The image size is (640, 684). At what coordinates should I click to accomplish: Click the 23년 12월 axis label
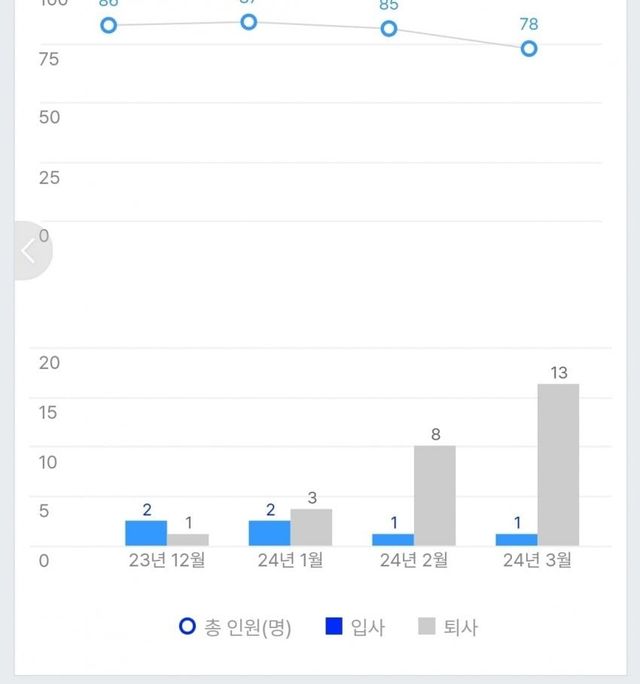[167, 561]
